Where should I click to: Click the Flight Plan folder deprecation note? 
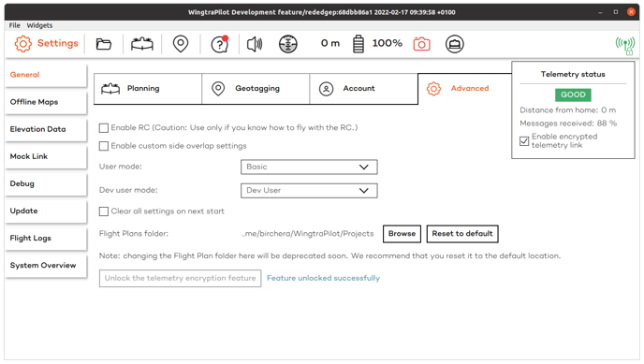[329, 256]
